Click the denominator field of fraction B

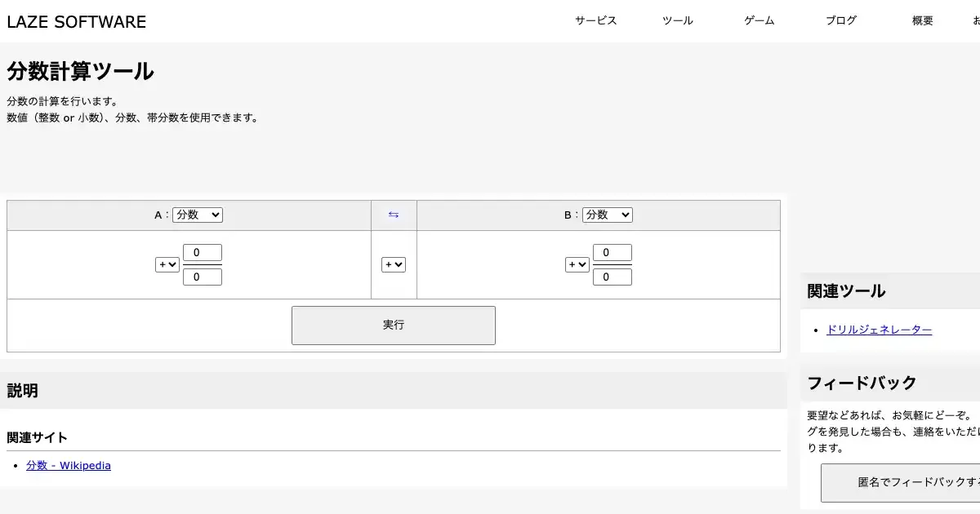pyautogui.click(x=612, y=277)
